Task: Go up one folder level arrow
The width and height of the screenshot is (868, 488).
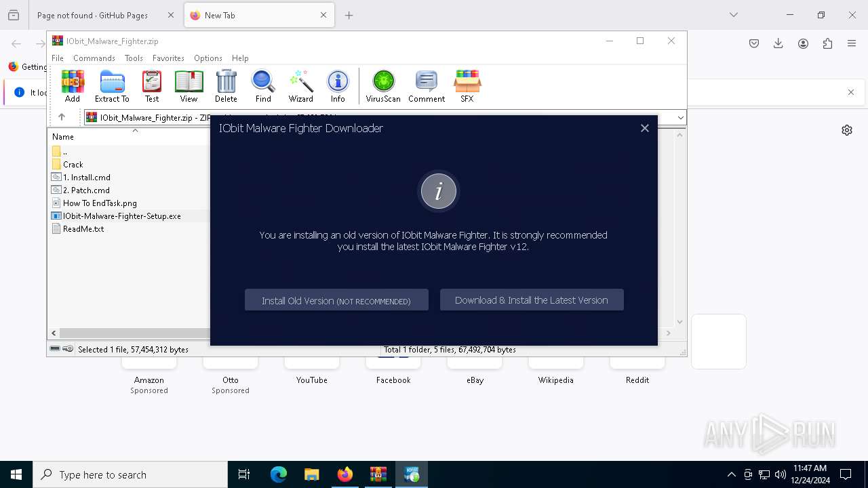Action: click(62, 117)
